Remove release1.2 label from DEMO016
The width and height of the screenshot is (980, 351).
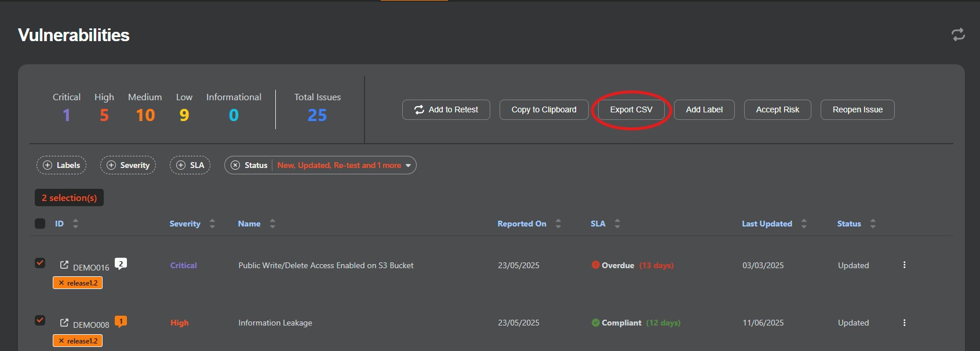tap(61, 283)
